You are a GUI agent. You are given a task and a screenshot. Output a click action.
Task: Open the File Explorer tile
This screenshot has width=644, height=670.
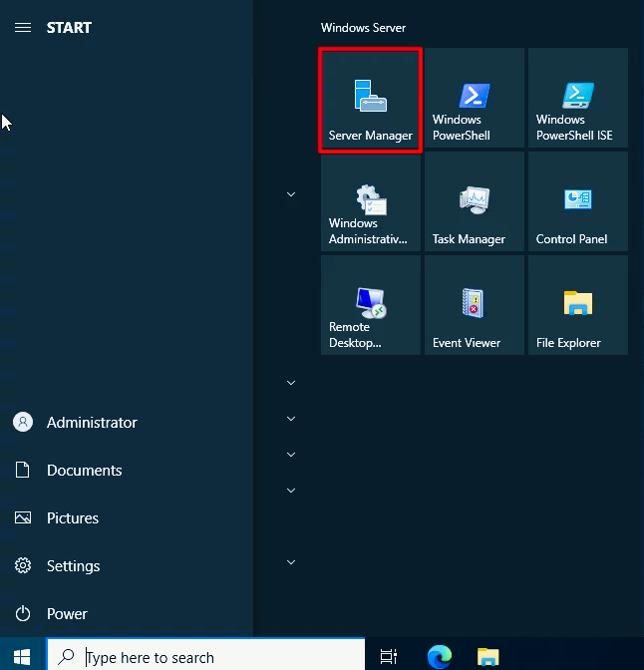pyautogui.click(x=578, y=305)
